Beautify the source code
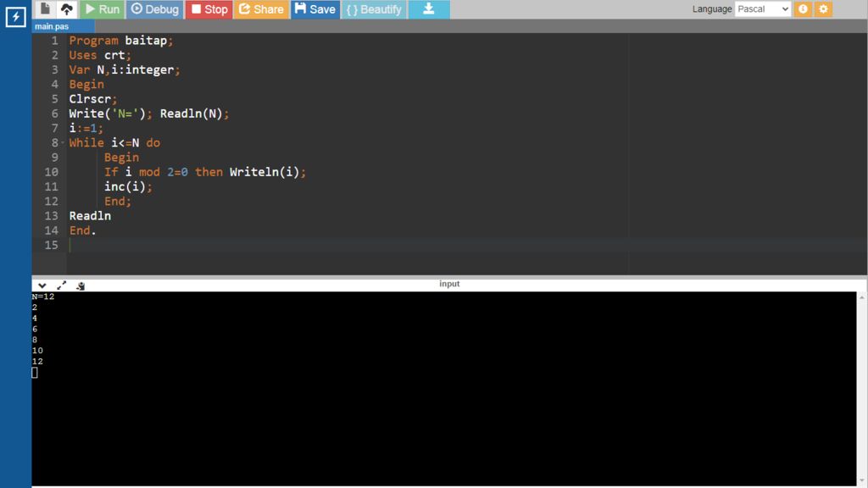Screen dimensions: 868x488 coord(374,8)
